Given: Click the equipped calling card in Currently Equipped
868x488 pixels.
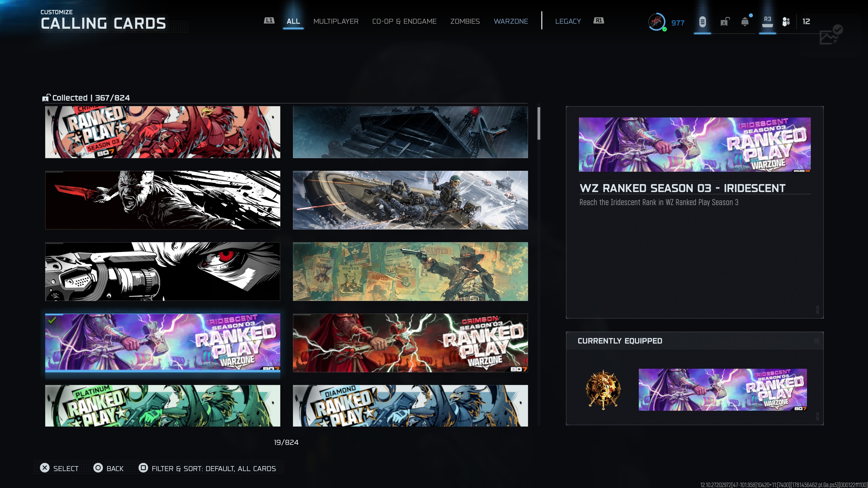Looking at the screenshot, I should pos(723,390).
